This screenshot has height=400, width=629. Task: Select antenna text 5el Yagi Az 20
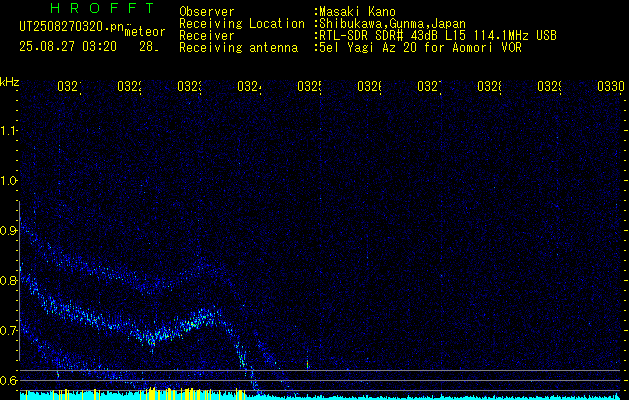click(x=368, y=48)
